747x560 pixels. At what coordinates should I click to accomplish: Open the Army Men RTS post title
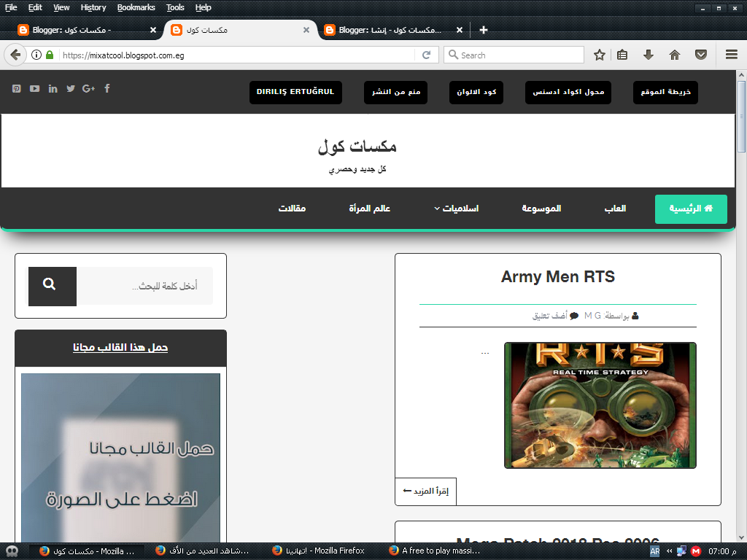click(558, 276)
